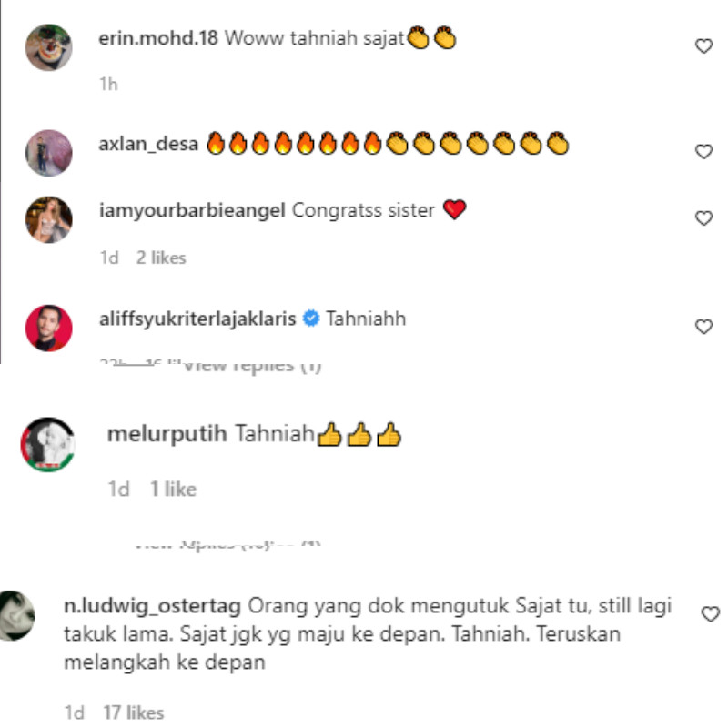
Task: Open erin.mohd.18's profile picture
Action: pos(49,47)
